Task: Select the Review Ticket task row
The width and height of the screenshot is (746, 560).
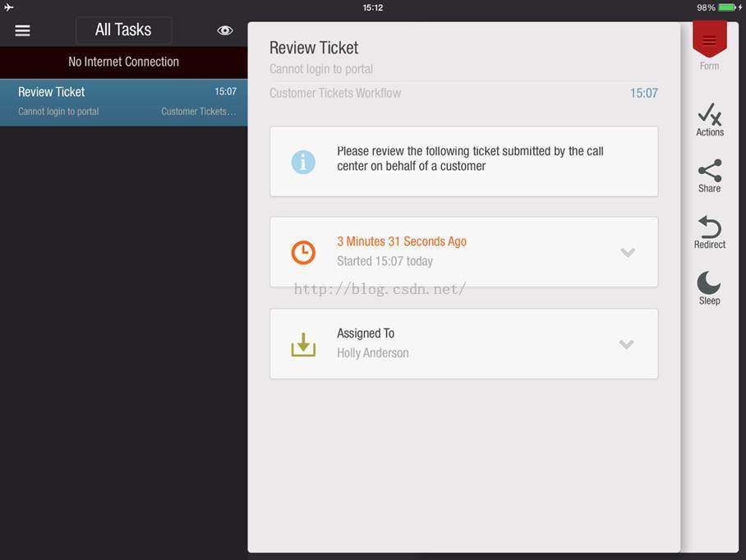Action: (x=124, y=102)
